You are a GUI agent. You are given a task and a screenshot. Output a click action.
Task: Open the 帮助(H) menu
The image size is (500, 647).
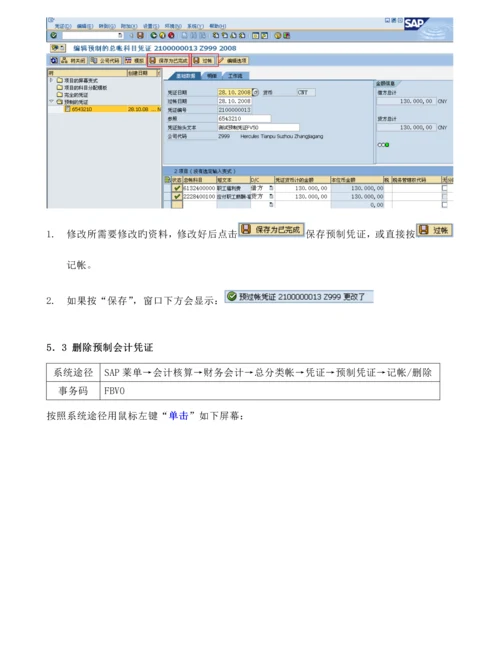[x=218, y=26]
